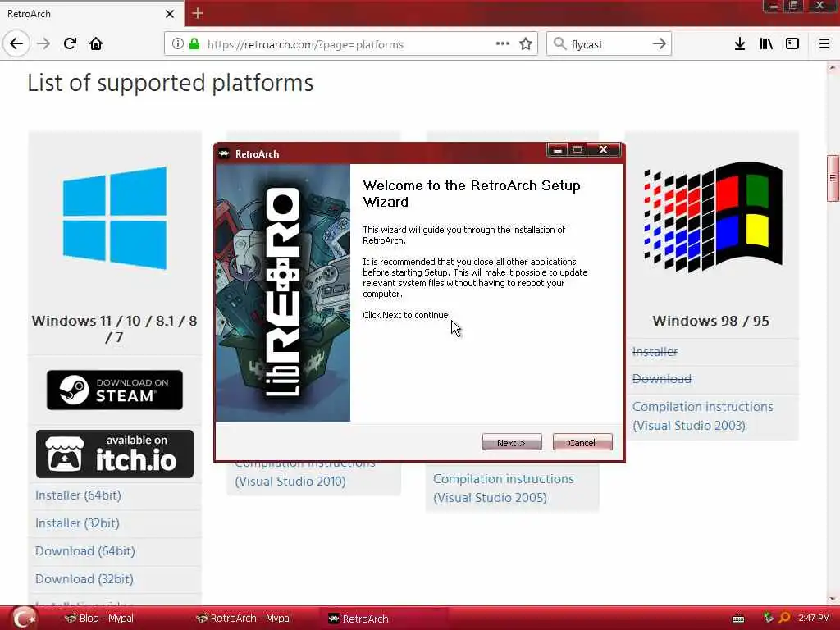This screenshot has height=630, width=840.
Task: Click the Download on Steam badge
Action: click(115, 390)
